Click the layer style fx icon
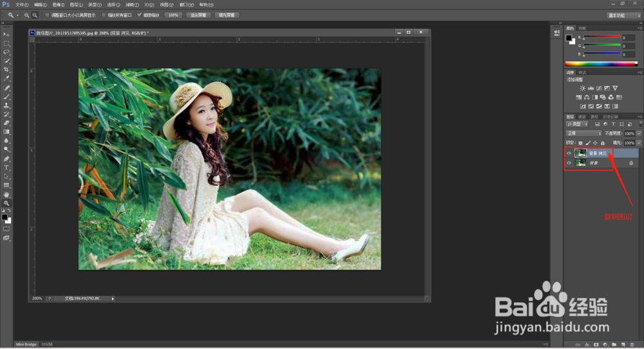 pos(587,345)
